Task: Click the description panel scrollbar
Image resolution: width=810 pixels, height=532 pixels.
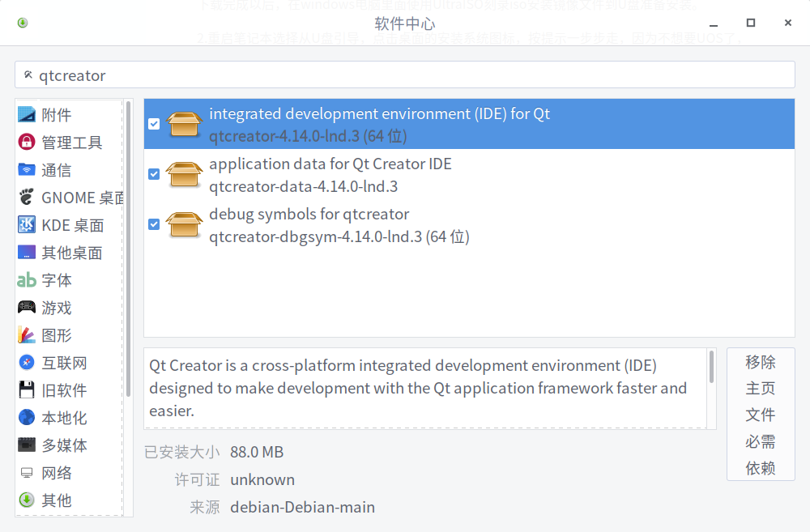Action: tap(711, 367)
